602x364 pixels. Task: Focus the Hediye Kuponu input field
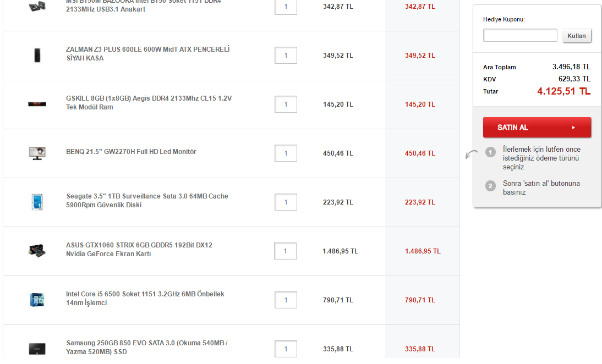pos(520,36)
